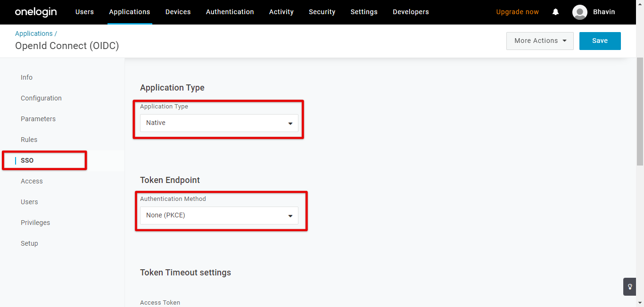
Task: Open the Application Type Native dropdown
Action: (x=219, y=123)
